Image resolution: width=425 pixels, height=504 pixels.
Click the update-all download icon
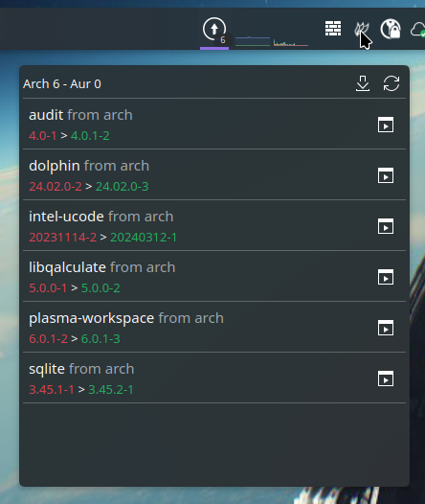[363, 83]
